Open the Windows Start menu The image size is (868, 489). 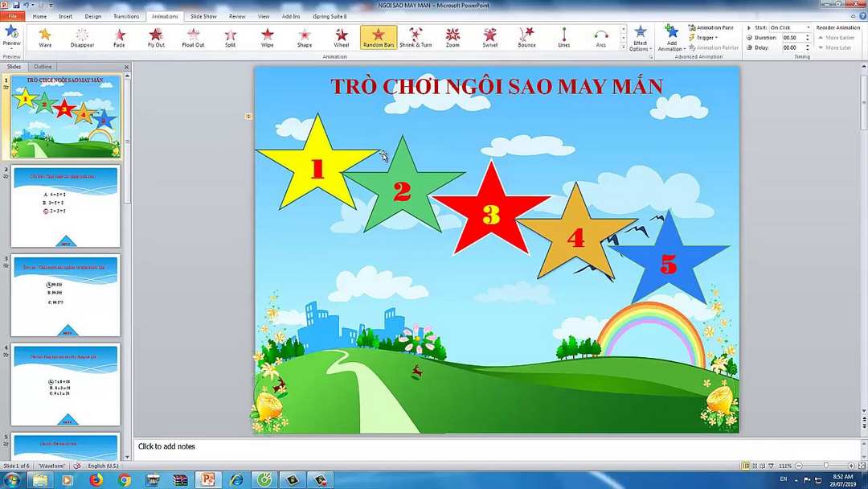click(x=11, y=479)
